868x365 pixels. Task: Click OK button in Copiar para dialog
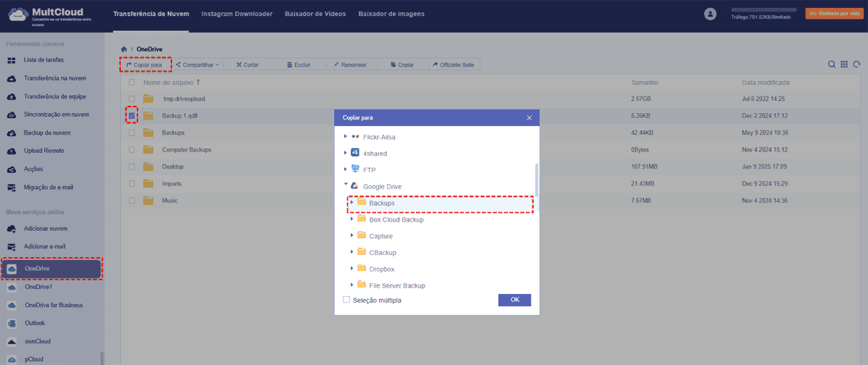coord(514,300)
